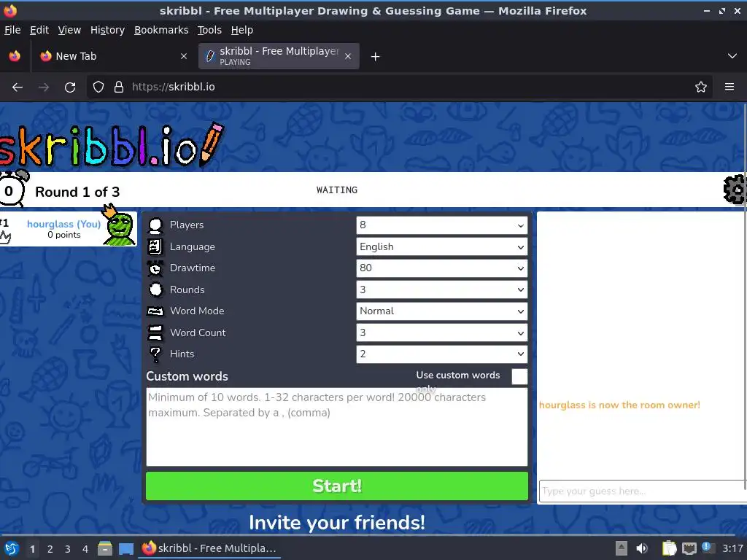747x560 pixels.
Task: Click the Drawtime clock icon
Action: pos(155,268)
